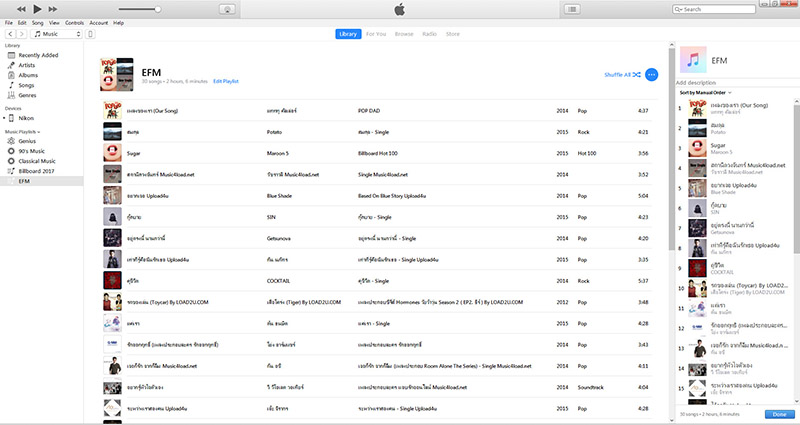Select Sugar in the right panel list
Screen dimensions: 800x425
(737, 148)
